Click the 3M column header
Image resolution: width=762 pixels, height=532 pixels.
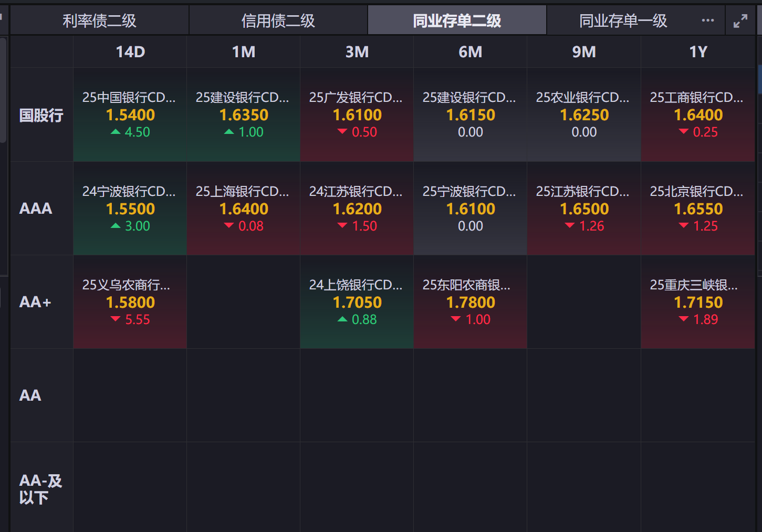pos(357,52)
